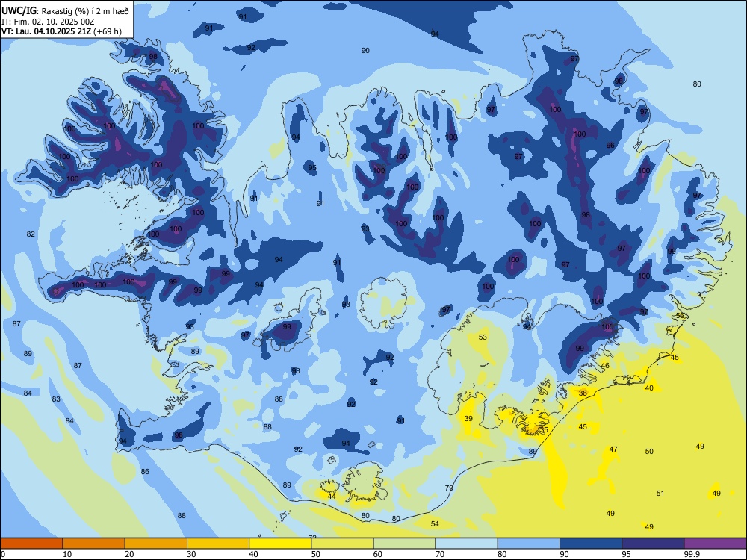Click the '(+69 h)' forecast offset text
This screenshot has width=747, height=560.
[x=107, y=32]
